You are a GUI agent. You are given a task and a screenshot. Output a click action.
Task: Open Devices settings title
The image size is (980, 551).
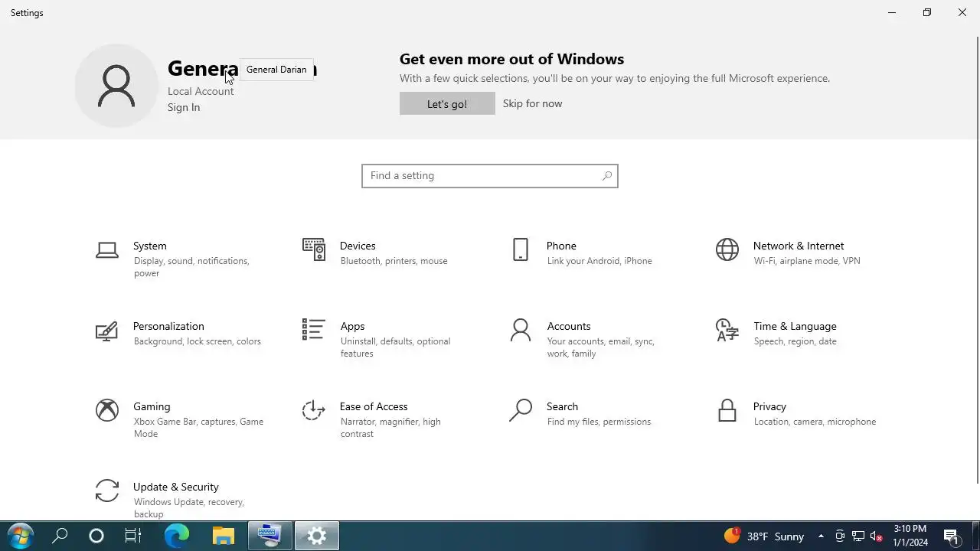pyautogui.click(x=358, y=246)
